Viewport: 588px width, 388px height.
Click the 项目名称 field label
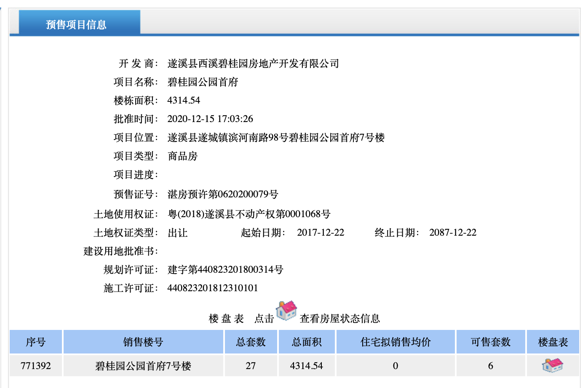click(x=136, y=82)
